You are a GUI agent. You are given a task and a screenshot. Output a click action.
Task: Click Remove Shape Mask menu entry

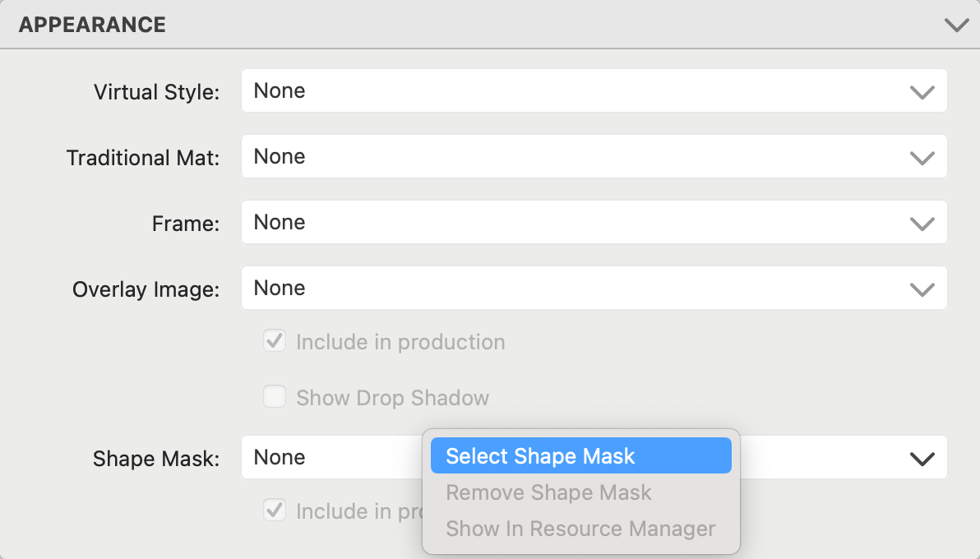point(548,492)
